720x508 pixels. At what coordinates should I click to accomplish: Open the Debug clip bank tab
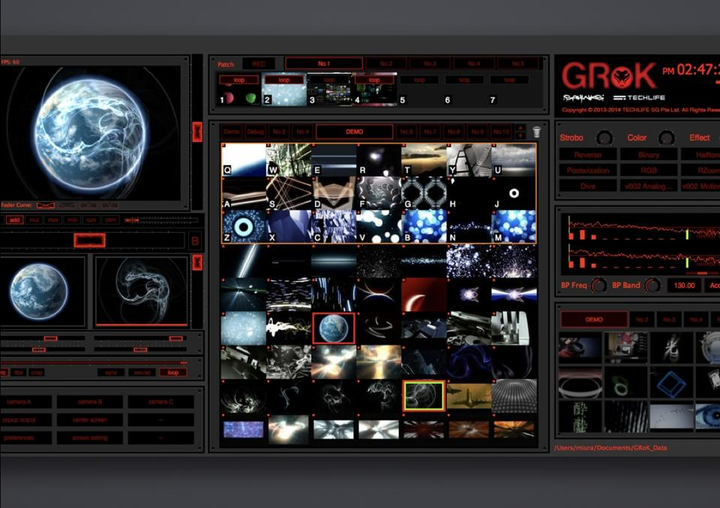(x=255, y=132)
